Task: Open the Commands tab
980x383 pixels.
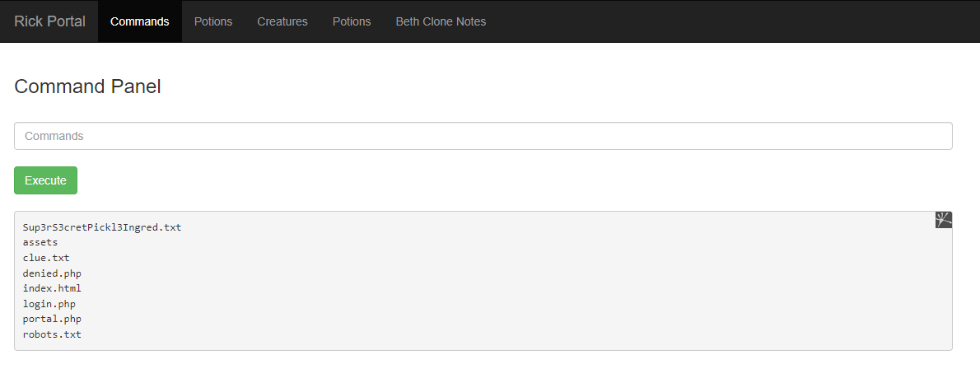Action: tap(139, 21)
